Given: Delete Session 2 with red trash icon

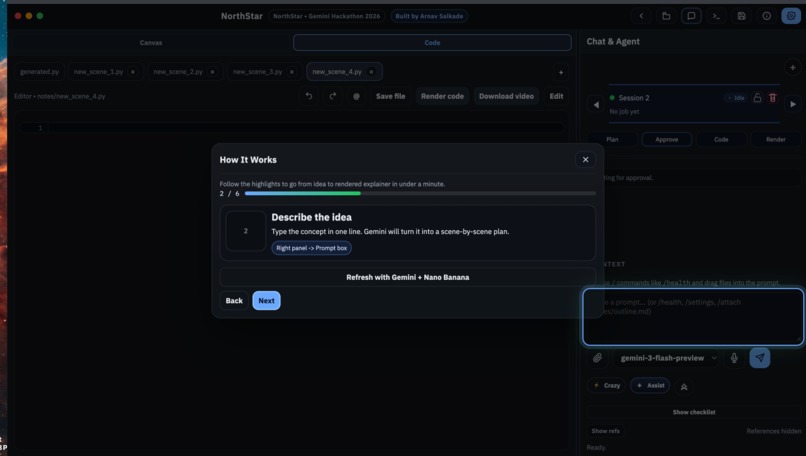Looking at the screenshot, I should 773,98.
